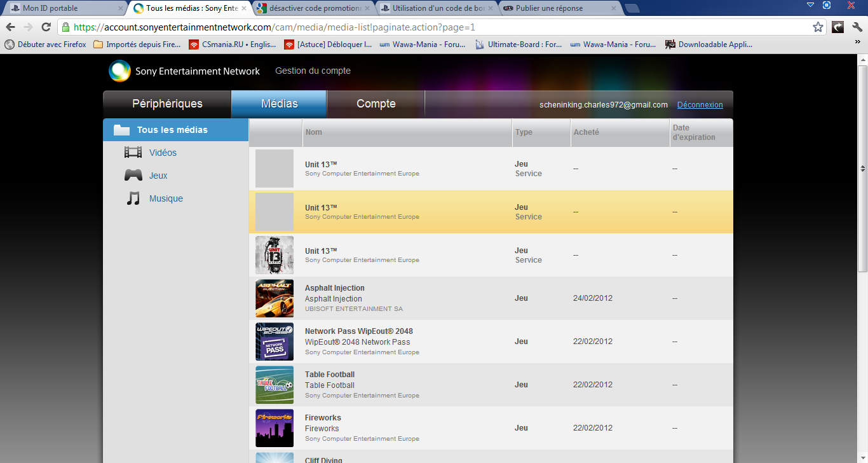Click the extension icon beside the bookmark star
The width and height of the screenshot is (868, 463).
pyautogui.click(x=838, y=27)
